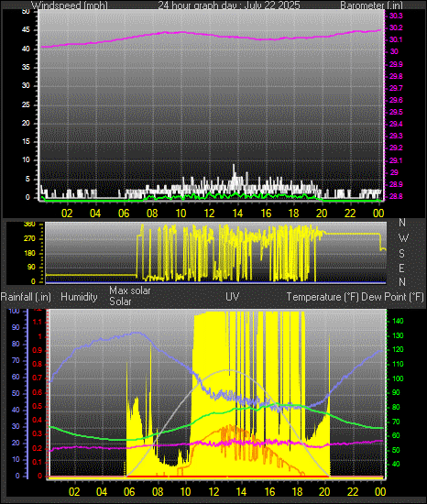Click hour 06 under the windspeed graph
The width and height of the screenshot is (427, 504).
point(124,214)
